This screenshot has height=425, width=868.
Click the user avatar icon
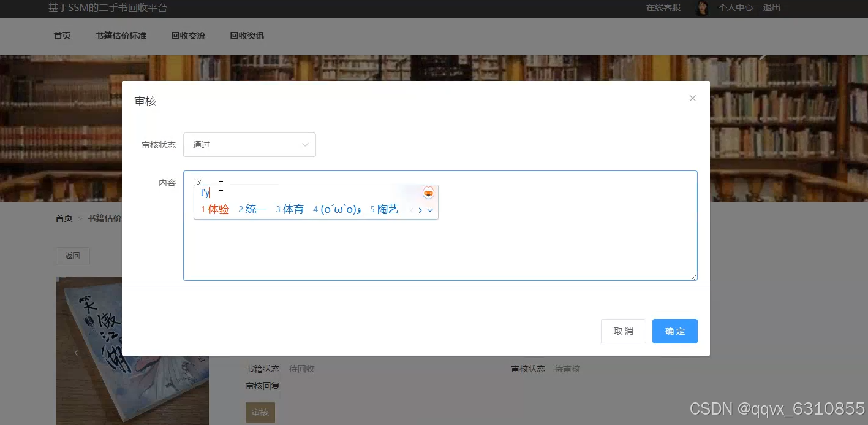(703, 8)
